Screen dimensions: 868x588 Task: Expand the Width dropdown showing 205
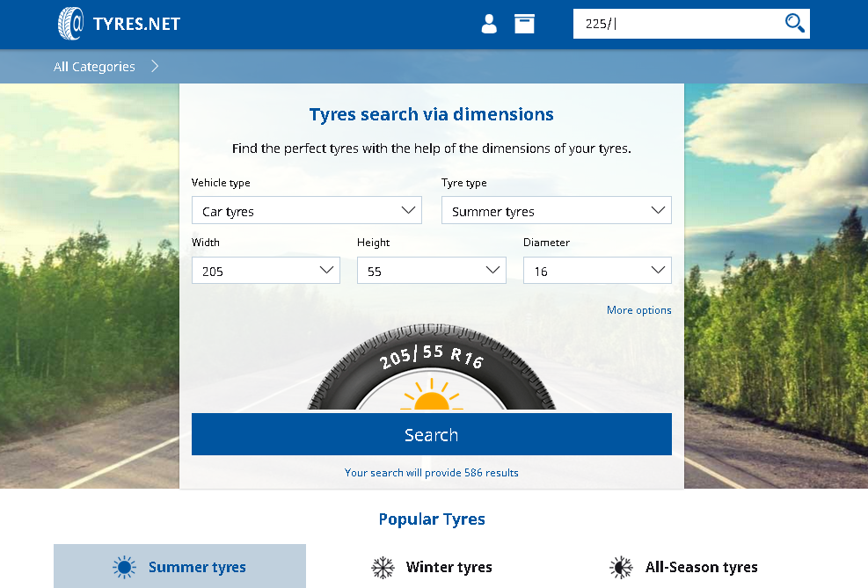click(266, 271)
